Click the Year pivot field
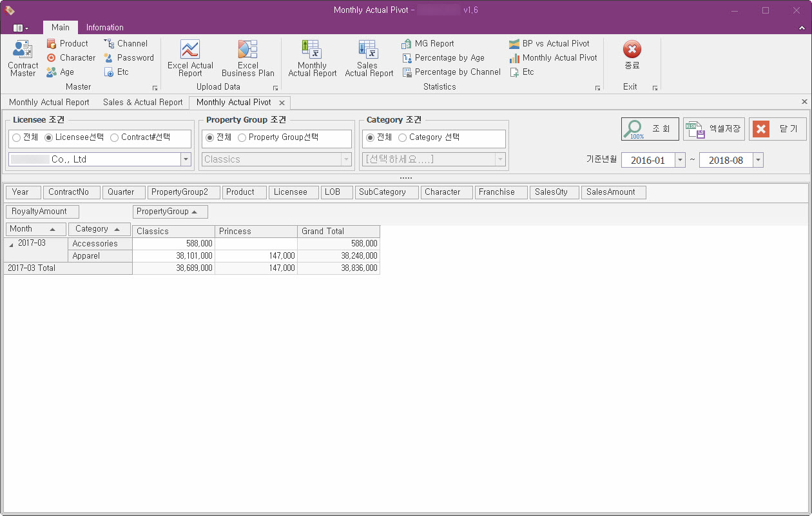 [x=23, y=192]
